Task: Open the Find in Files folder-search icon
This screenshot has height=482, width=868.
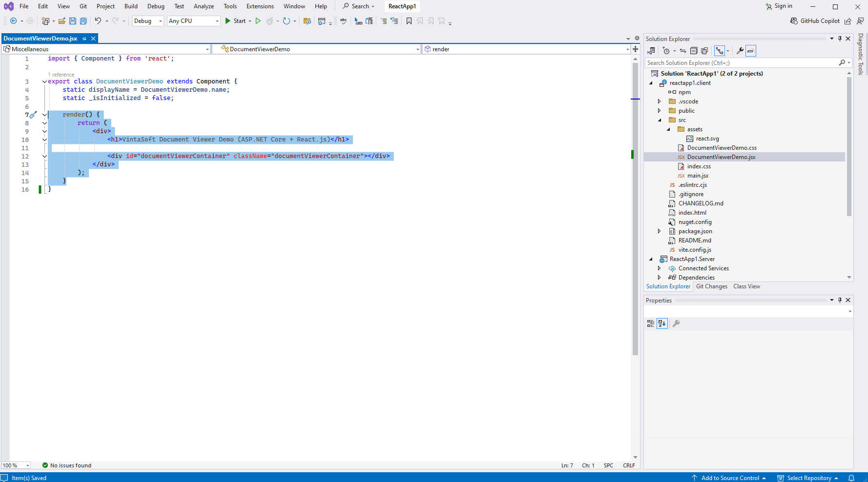Action: point(307,21)
